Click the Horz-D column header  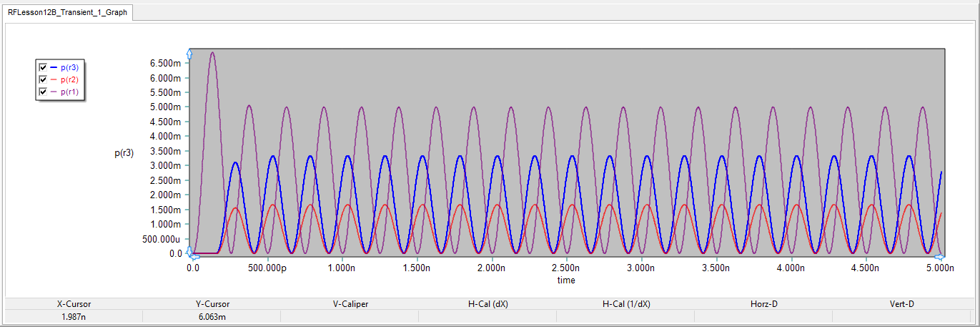[x=763, y=304]
